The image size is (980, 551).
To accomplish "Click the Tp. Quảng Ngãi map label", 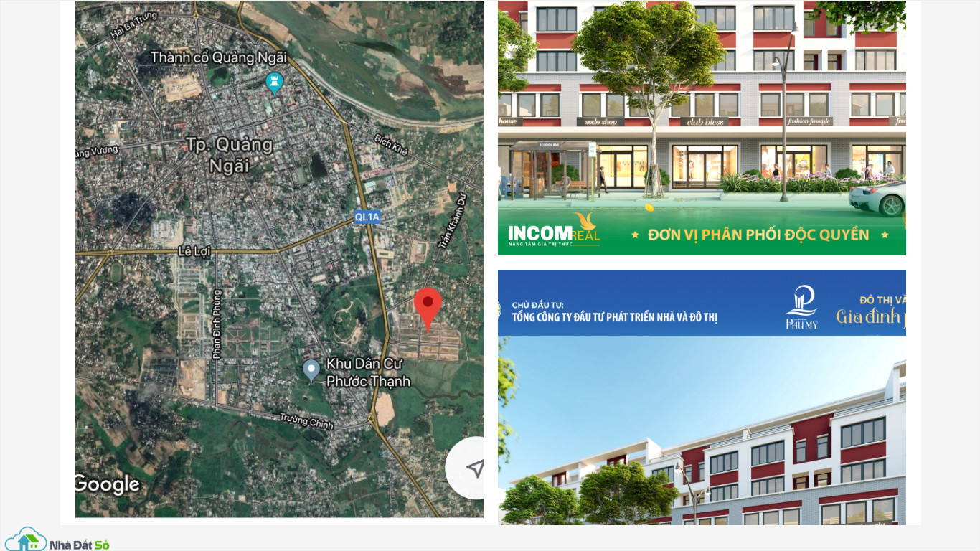I will click(x=230, y=155).
